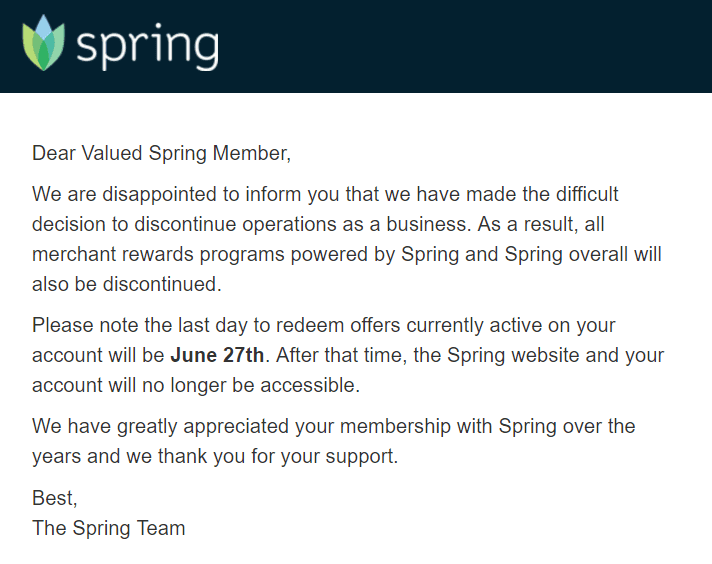The width and height of the screenshot is (712, 564).
Task: Select the 'Dear Valued Spring Member' greeting
Action: click(x=161, y=153)
